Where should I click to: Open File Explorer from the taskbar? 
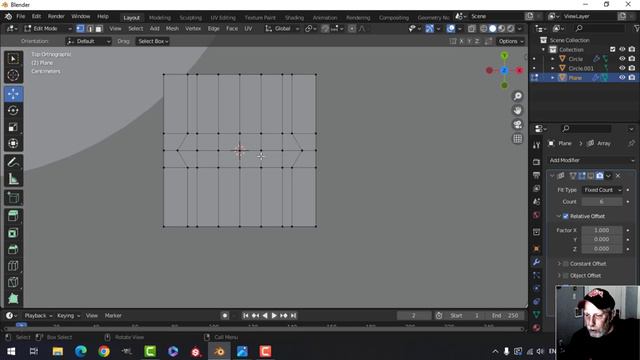coord(58,351)
